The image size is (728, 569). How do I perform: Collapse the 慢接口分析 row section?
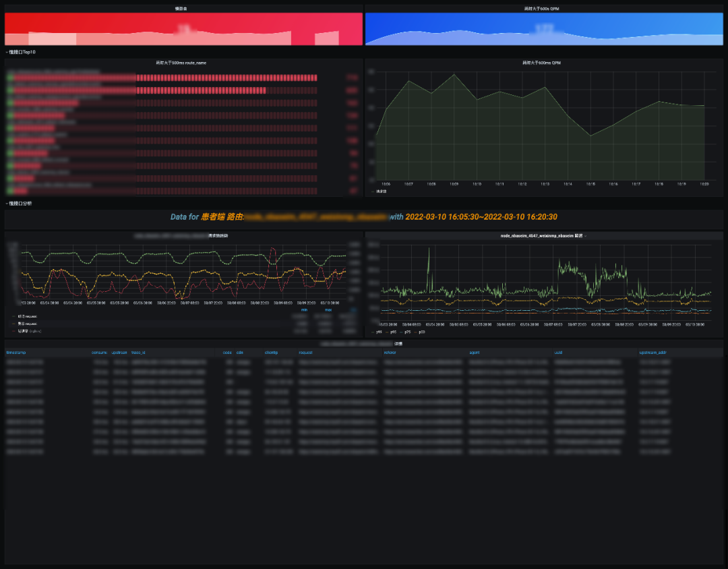pyautogui.click(x=20, y=203)
